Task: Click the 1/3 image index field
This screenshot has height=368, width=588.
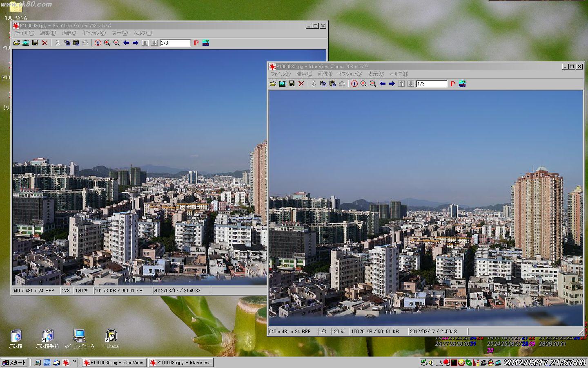Action: pyautogui.click(x=431, y=84)
